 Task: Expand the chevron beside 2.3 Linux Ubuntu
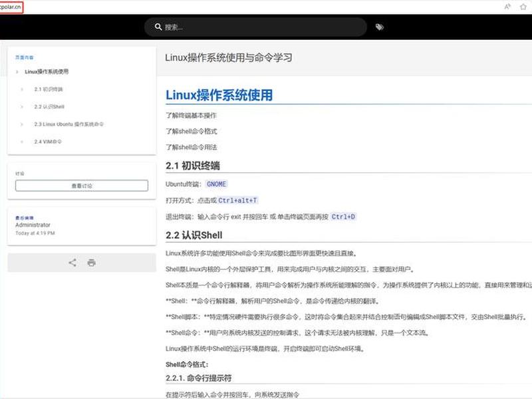22,124
